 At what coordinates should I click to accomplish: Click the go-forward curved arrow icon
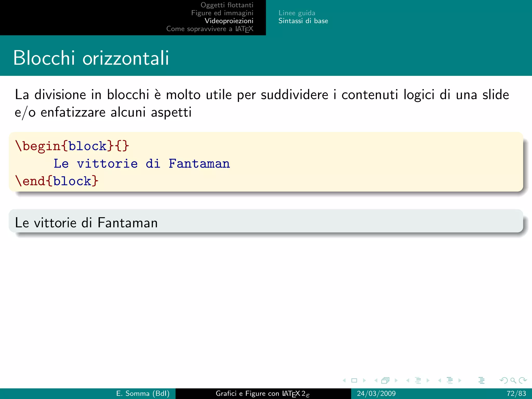click(523, 381)
